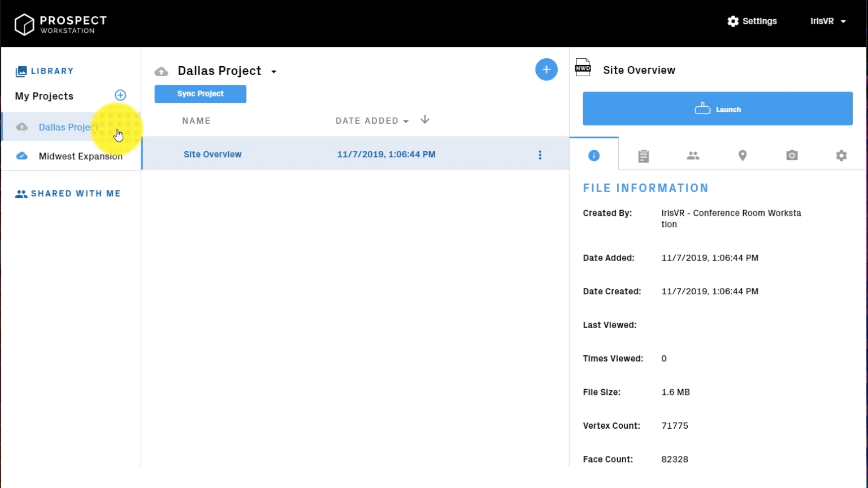The image size is (868, 488).
Task: Click the 11/7/2019, 1:06:44 PM date cell
Action: [387, 154]
